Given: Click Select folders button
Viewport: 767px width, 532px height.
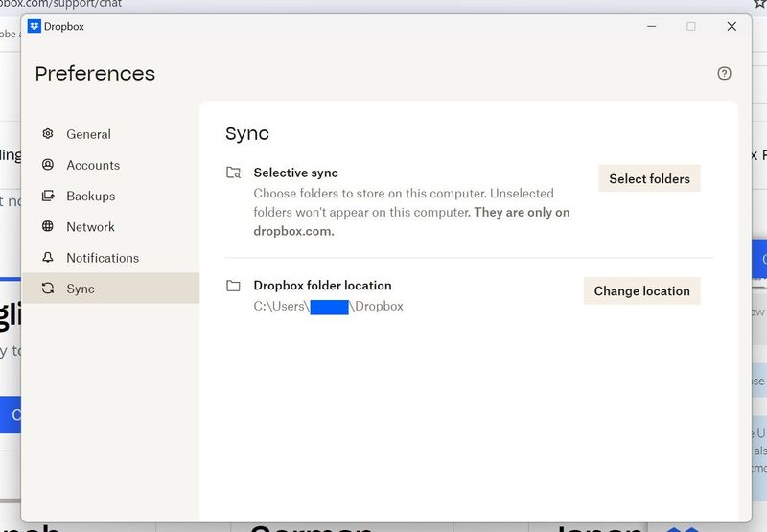Looking at the screenshot, I should tap(649, 178).
